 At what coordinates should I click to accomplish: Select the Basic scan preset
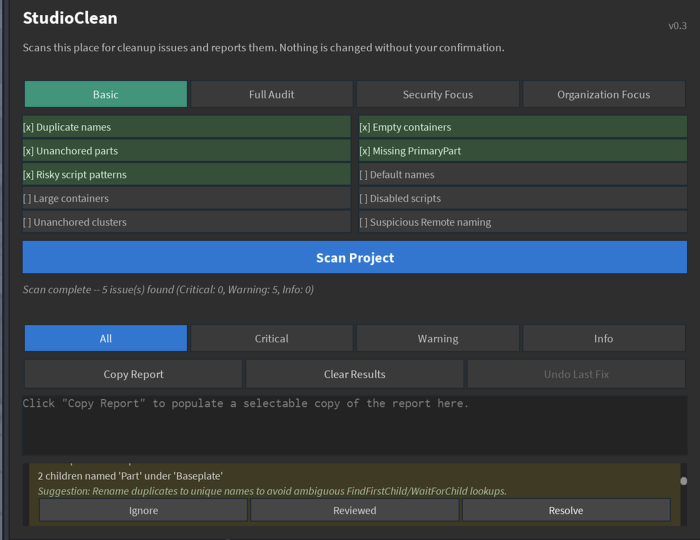pyautogui.click(x=106, y=94)
